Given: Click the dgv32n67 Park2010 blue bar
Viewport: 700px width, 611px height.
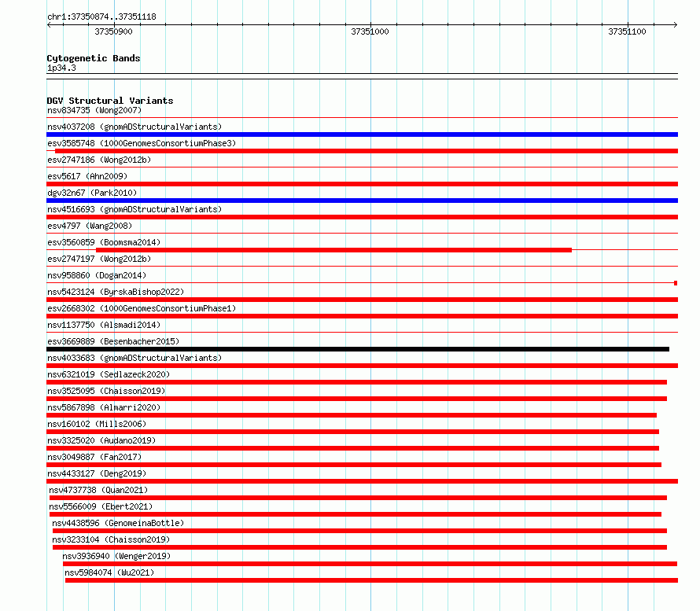Looking at the screenshot, I should [362, 201].
